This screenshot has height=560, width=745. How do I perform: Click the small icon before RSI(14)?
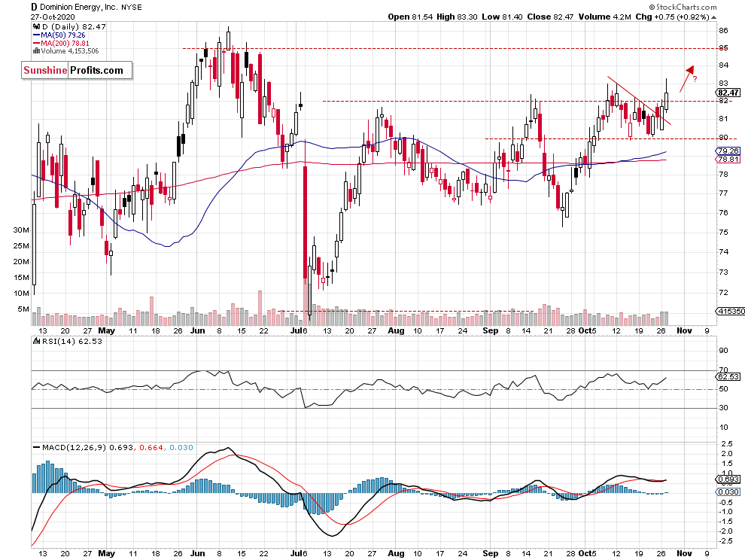click(x=37, y=341)
